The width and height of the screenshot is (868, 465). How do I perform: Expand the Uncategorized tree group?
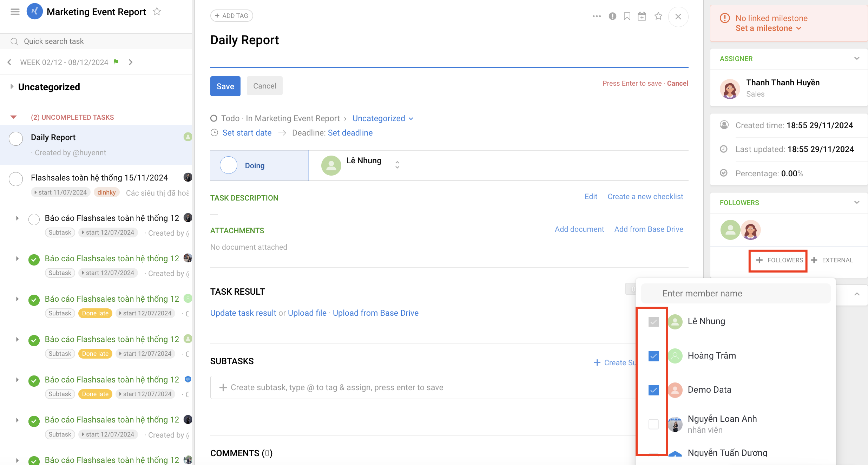tap(12, 87)
